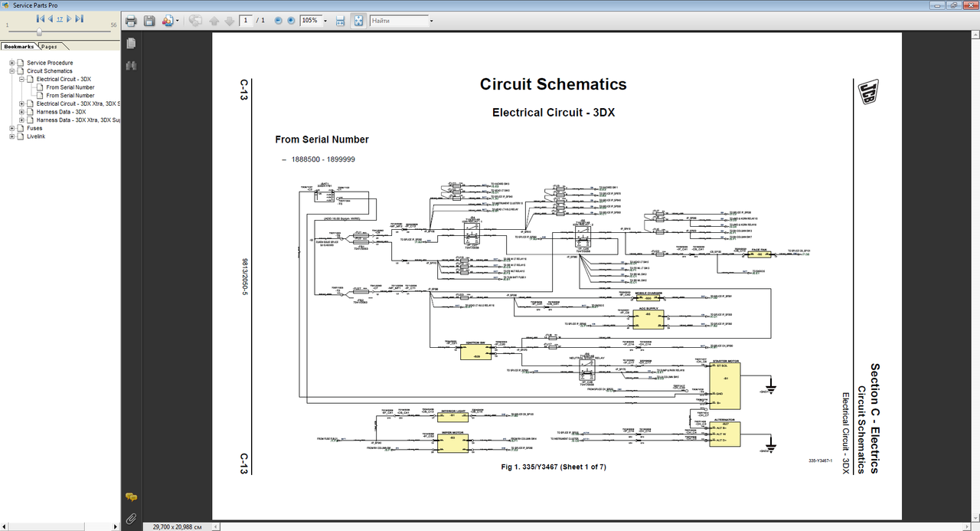
Task: Select the Circuit Schematics bookmark
Action: [x=50, y=71]
